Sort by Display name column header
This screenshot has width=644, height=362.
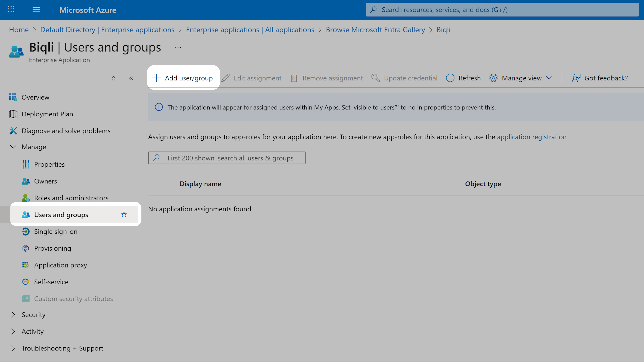pos(200,184)
